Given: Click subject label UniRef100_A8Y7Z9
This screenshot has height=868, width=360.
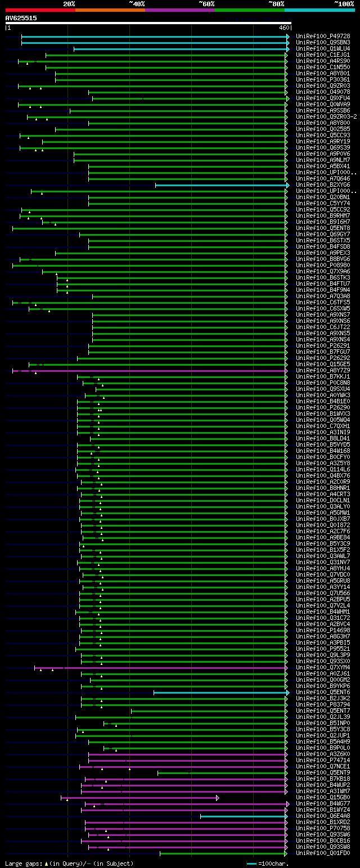Looking at the screenshot, I should pos(323,370).
